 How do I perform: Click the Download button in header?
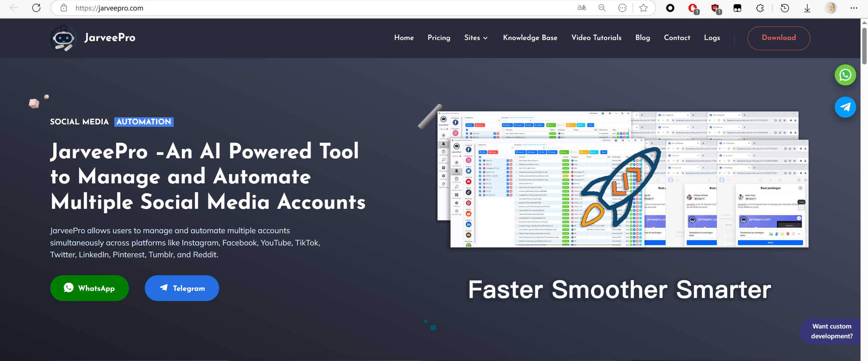(779, 38)
